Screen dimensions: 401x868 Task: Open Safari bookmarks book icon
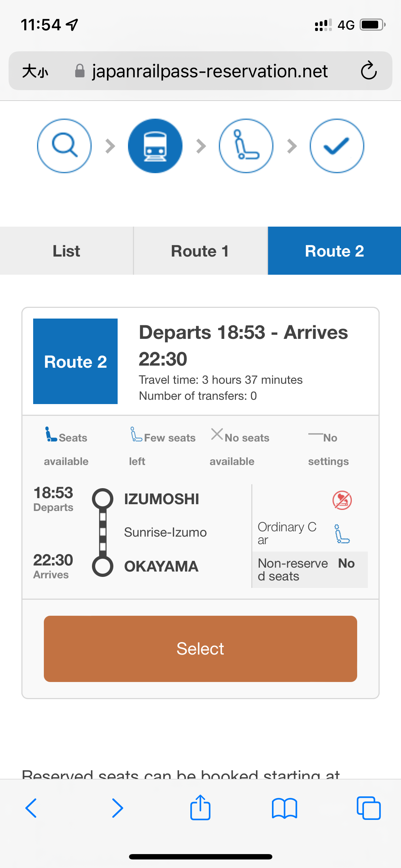coord(284,808)
